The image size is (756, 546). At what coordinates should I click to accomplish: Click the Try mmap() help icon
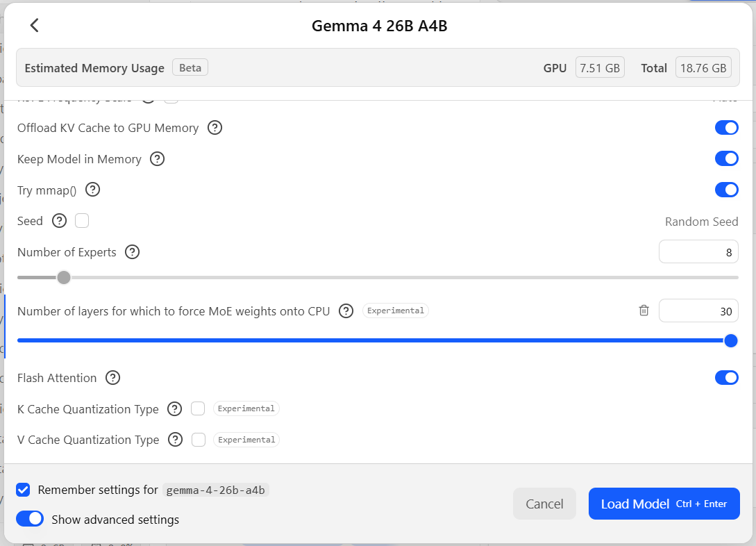[92, 190]
